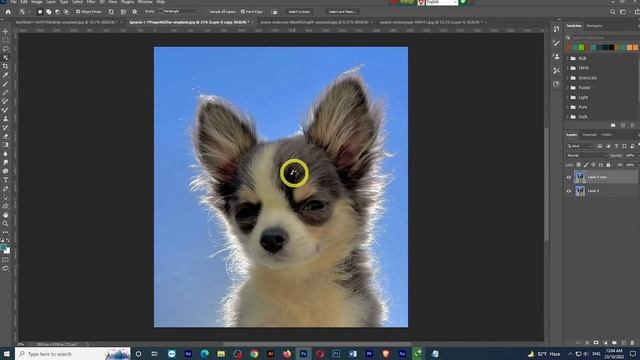Select the Horizontal Type tool

coord(5,180)
